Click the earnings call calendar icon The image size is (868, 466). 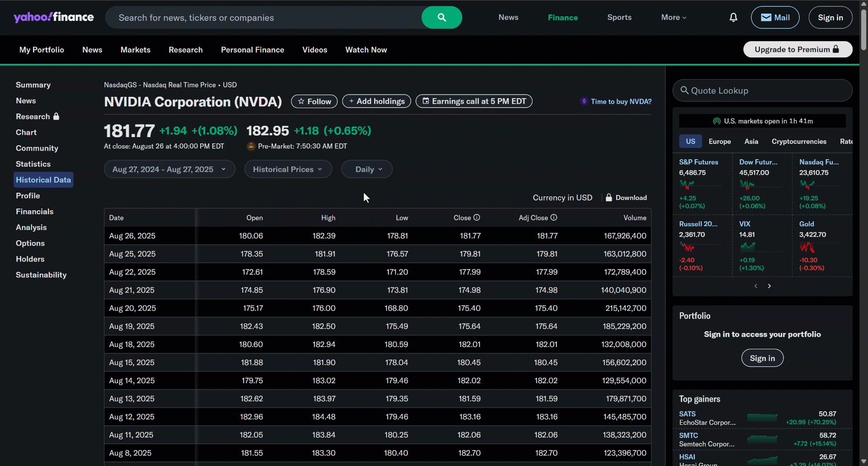coord(426,101)
